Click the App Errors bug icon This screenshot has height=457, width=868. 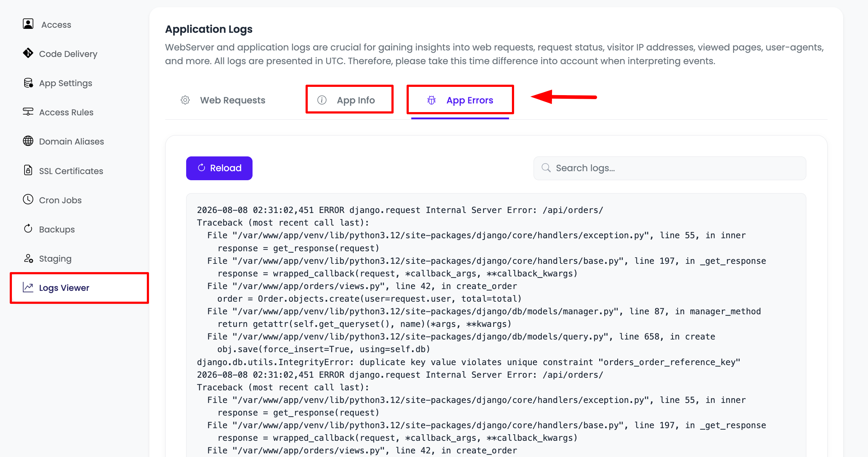coord(431,100)
